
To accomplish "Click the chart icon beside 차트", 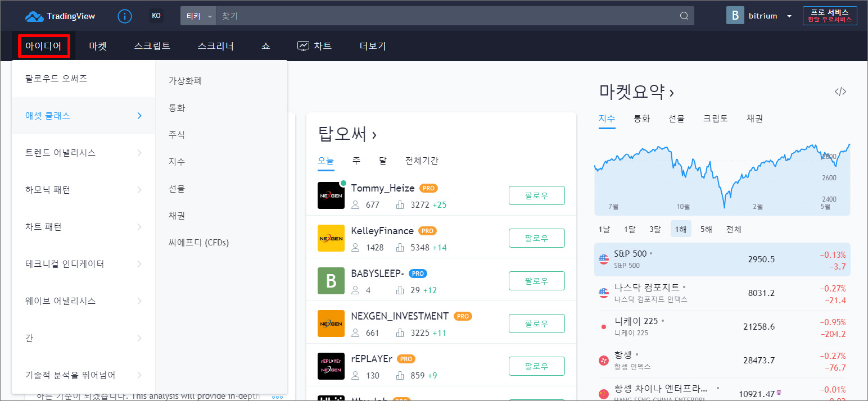I will coord(303,46).
